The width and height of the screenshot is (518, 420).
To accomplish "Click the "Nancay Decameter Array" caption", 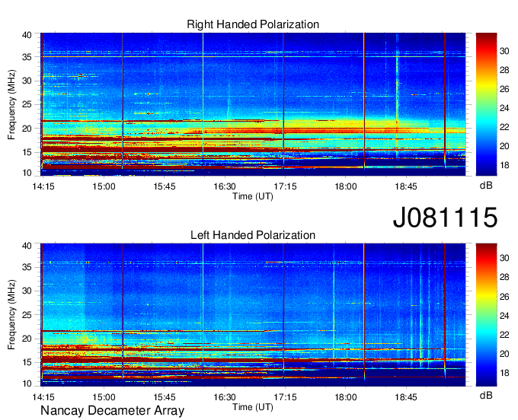I will (112, 411).
